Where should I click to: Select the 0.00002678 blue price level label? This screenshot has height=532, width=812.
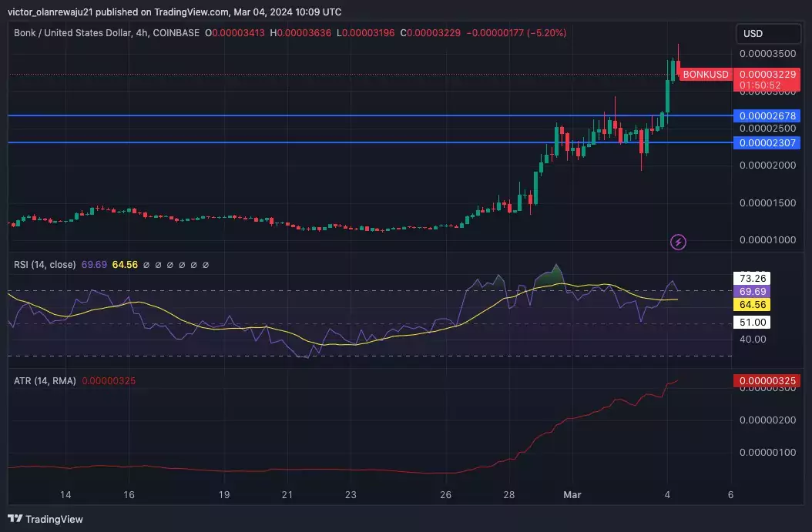click(767, 116)
